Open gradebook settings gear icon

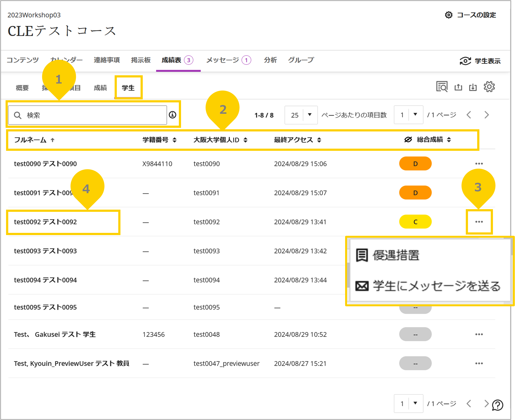[489, 87]
